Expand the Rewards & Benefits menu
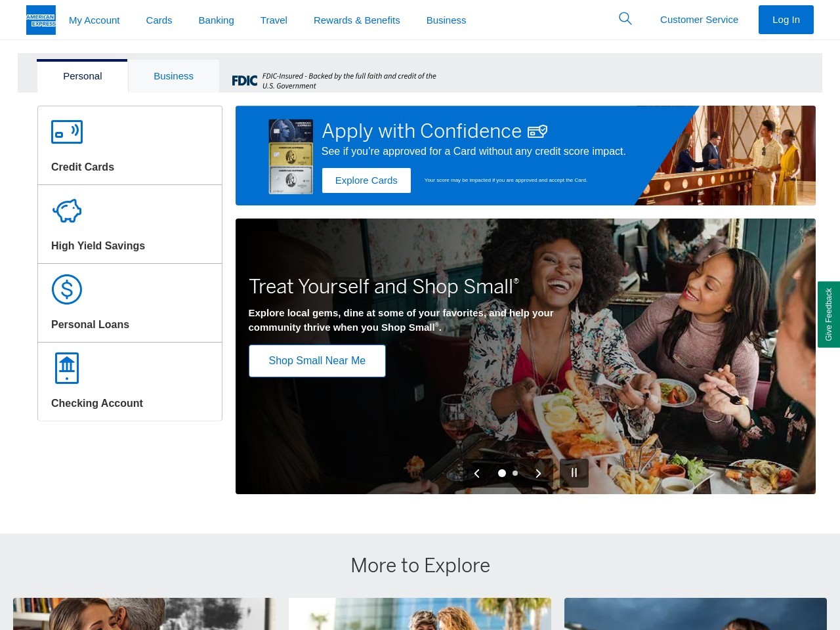The height and width of the screenshot is (630, 840). 356,20
